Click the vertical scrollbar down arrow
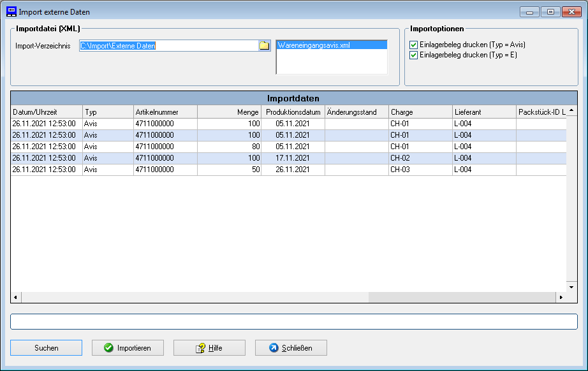This screenshot has width=588, height=371. click(572, 287)
